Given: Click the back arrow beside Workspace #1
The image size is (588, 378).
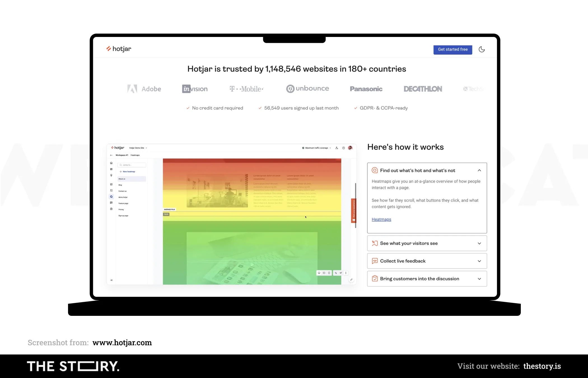Looking at the screenshot, I should 111,155.
